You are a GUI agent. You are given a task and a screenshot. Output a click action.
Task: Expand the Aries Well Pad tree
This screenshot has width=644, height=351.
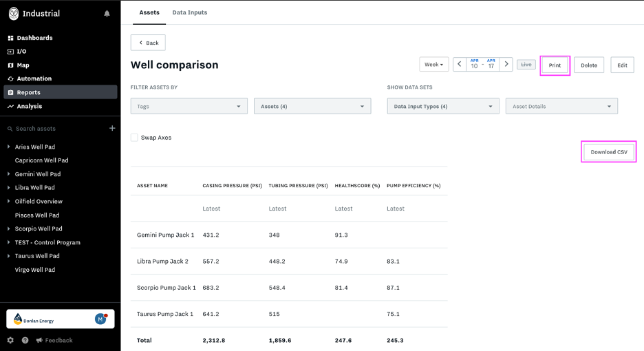tap(9, 147)
